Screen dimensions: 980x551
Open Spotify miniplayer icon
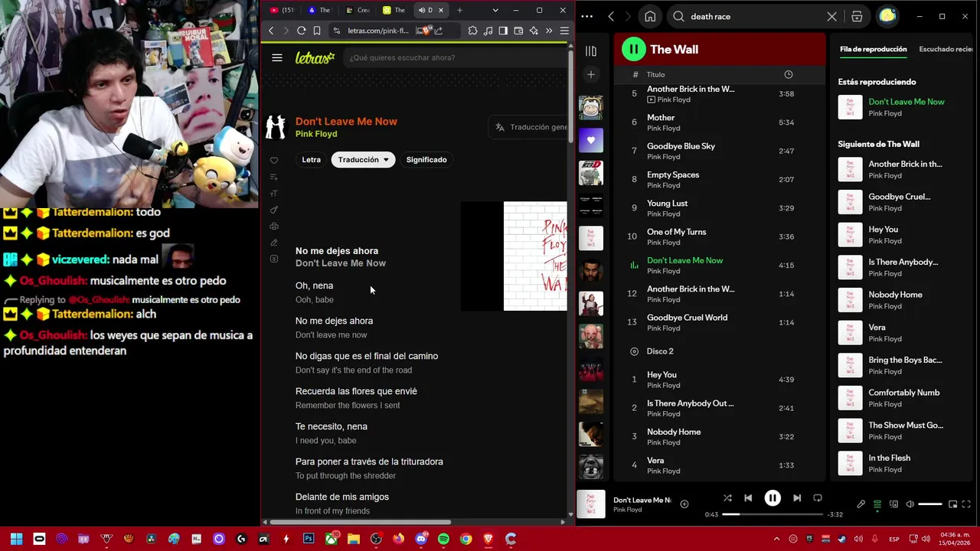(x=952, y=504)
